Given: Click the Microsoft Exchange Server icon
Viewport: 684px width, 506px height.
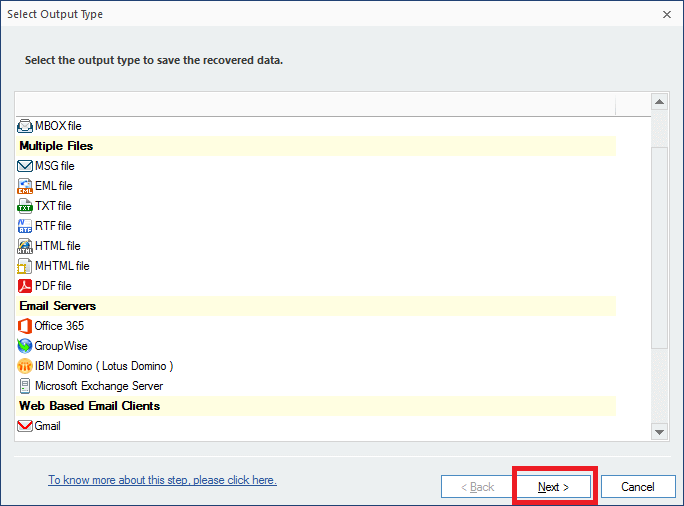Looking at the screenshot, I should 24,386.
